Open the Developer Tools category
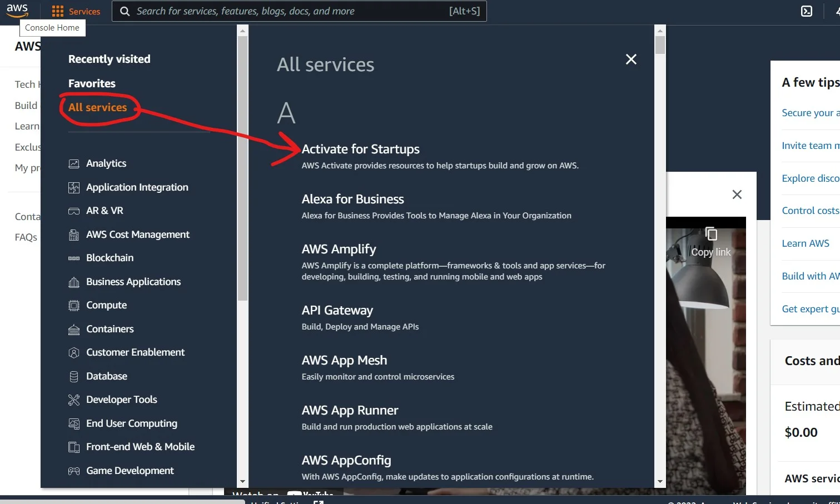Viewport: 840px width, 504px height. [x=122, y=400]
